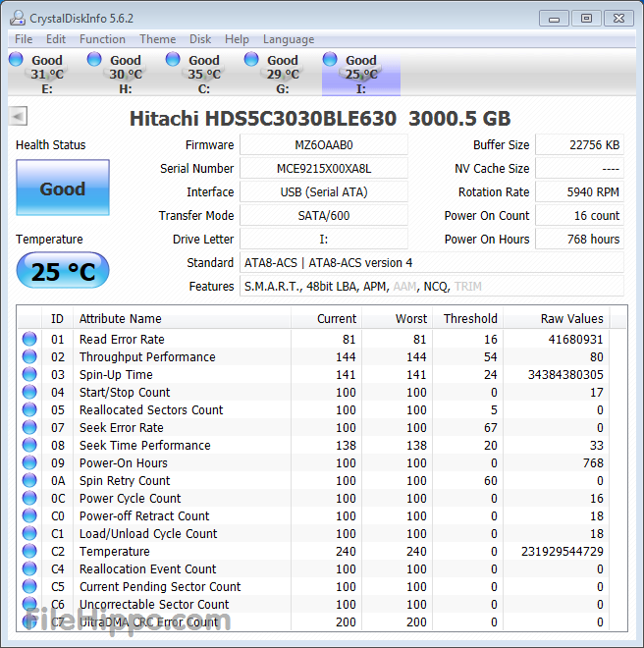Click the NV Cache Size field

click(579, 169)
